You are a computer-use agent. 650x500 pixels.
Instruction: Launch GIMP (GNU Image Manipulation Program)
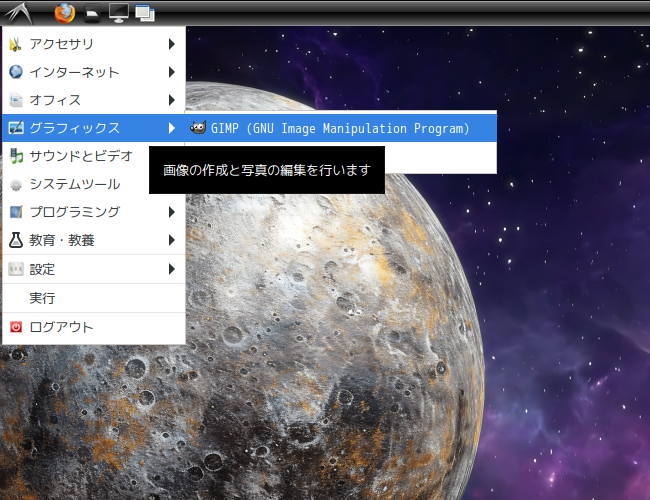[341, 128]
